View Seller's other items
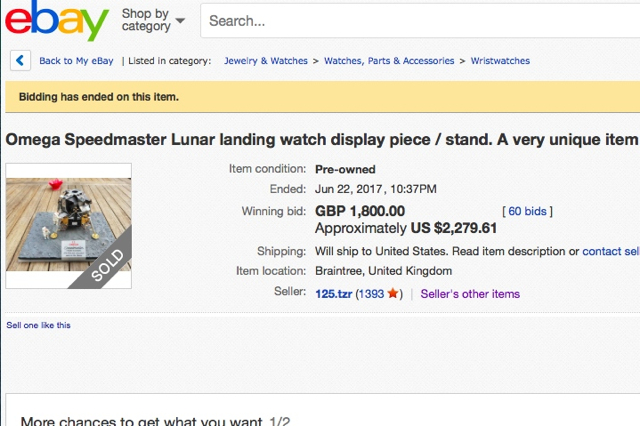 [470, 294]
